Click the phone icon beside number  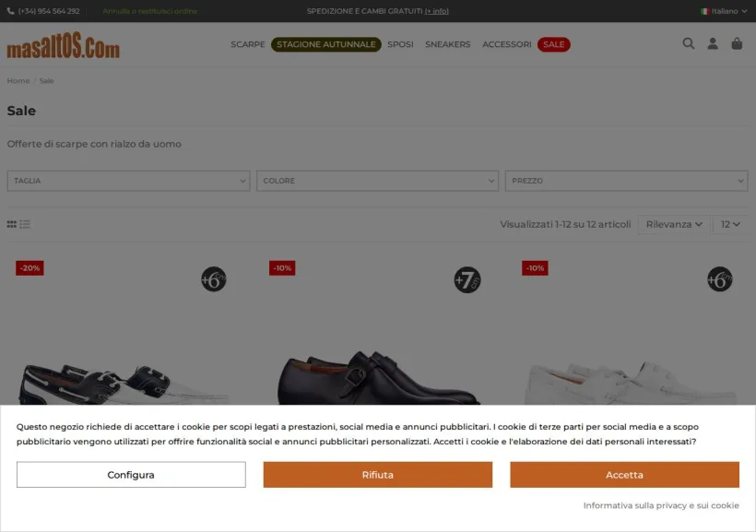(x=11, y=11)
